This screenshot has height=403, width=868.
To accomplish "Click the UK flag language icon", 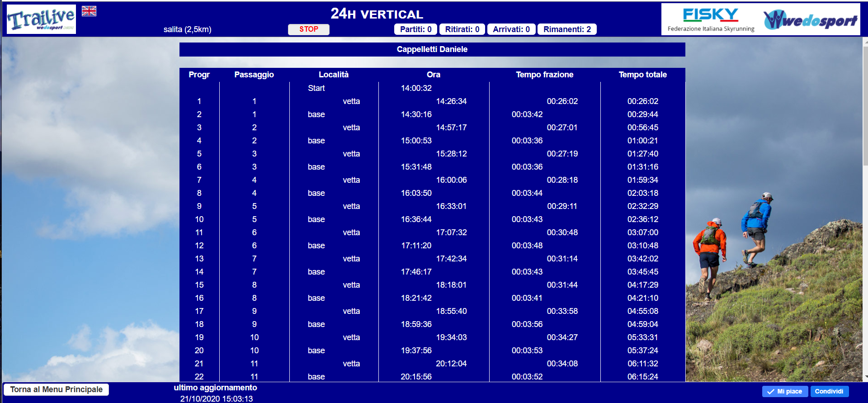I will click(x=89, y=11).
